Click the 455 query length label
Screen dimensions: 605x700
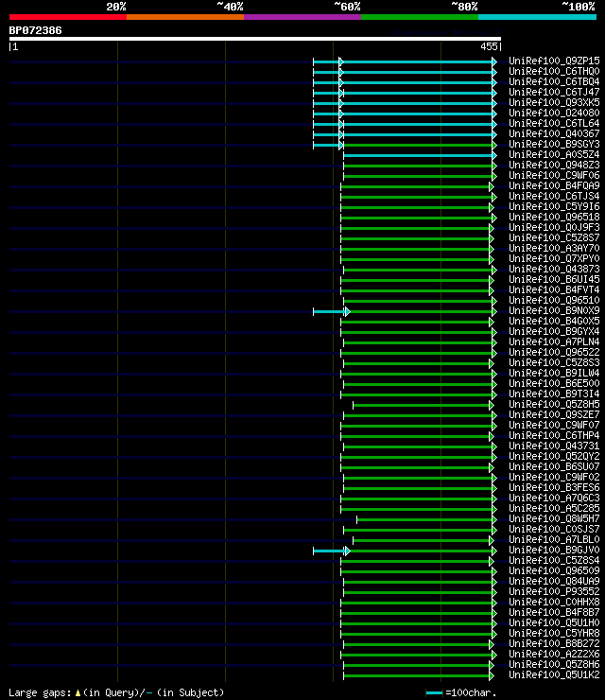pos(490,46)
